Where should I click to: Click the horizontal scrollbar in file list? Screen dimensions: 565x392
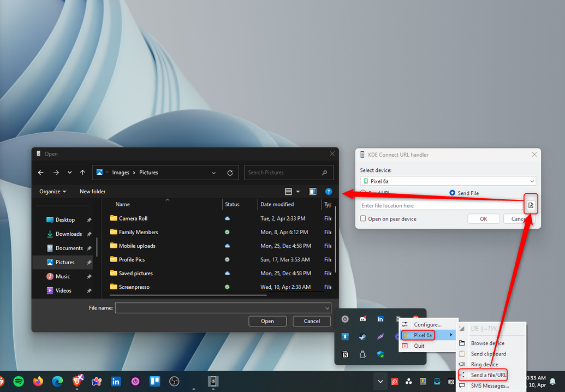(188, 295)
